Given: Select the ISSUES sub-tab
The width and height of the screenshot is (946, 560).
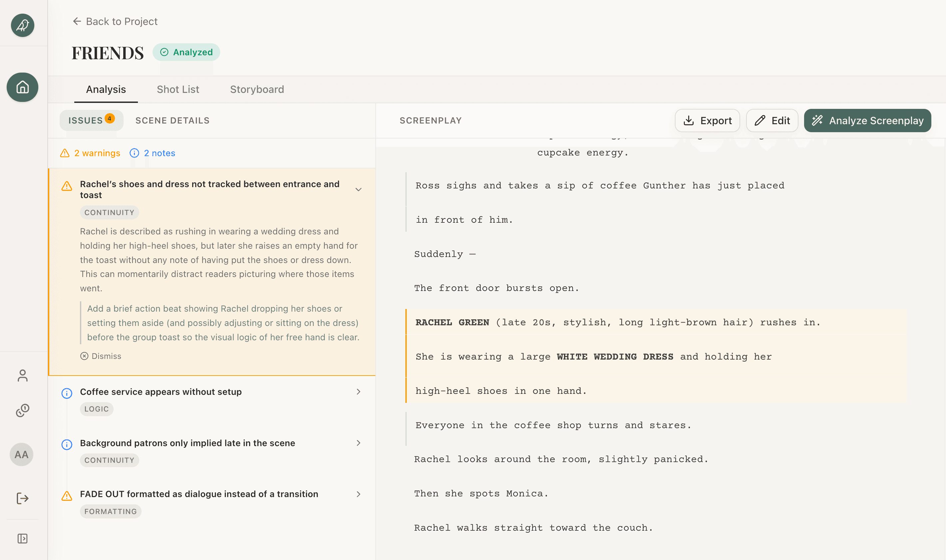Looking at the screenshot, I should (x=91, y=121).
